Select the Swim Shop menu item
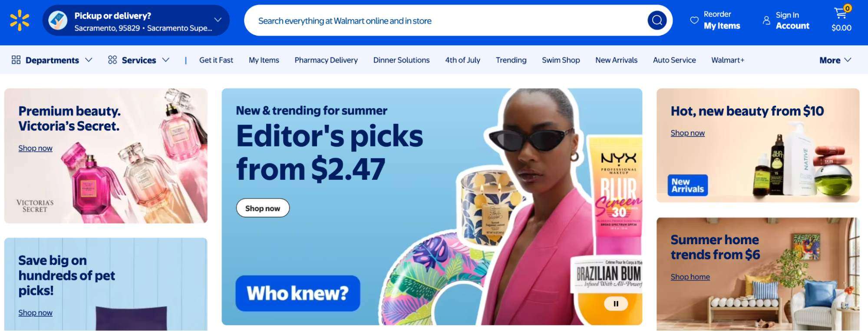 tap(561, 60)
